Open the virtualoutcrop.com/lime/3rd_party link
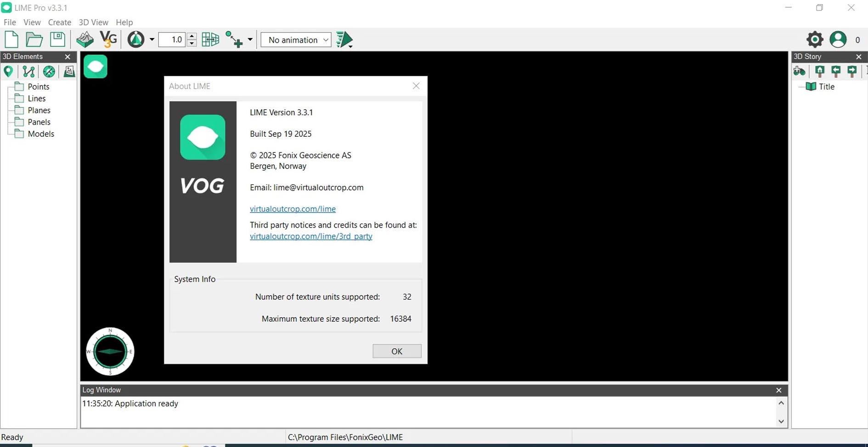 point(311,236)
